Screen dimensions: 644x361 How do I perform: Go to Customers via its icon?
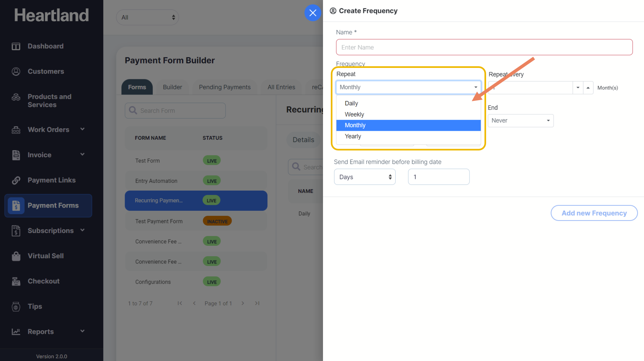pyautogui.click(x=16, y=71)
